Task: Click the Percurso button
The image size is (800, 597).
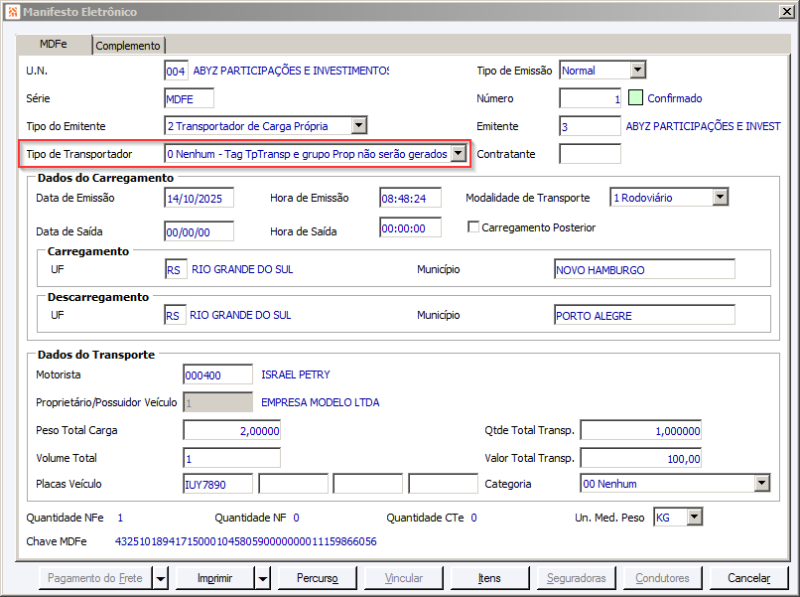Action: 317,578
